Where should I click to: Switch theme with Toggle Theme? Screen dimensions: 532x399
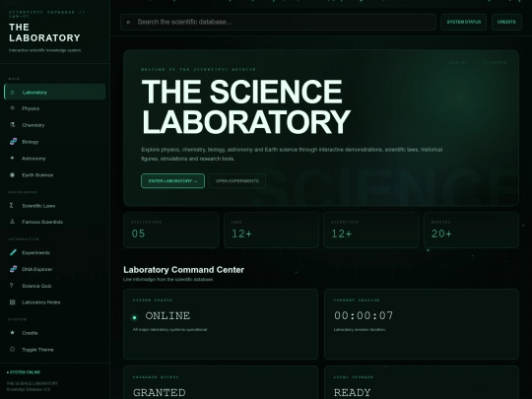click(54, 349)
